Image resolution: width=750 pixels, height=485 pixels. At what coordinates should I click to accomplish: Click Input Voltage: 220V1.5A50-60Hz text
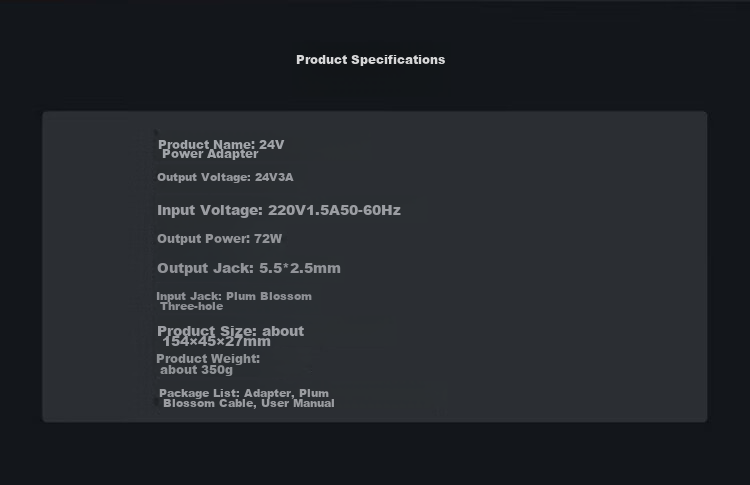coord(278,210)
